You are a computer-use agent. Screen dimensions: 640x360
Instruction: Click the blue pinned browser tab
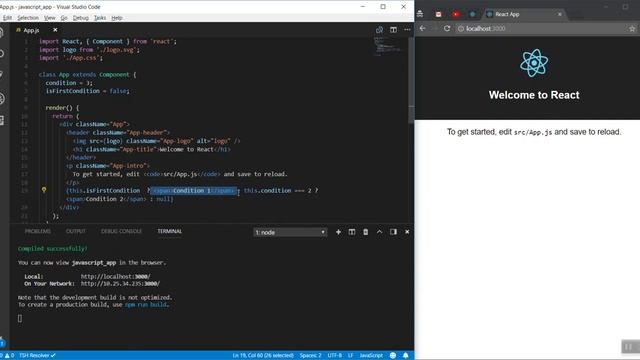pyautogui.click(x=472, y=14)
